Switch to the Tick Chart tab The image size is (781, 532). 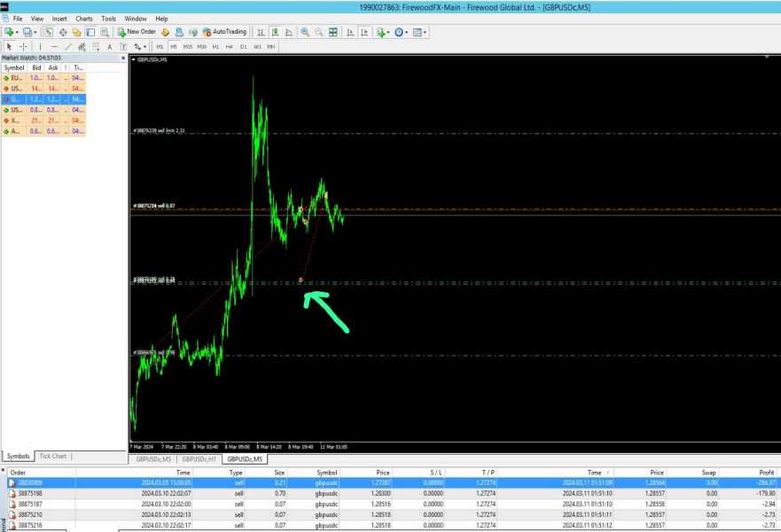[x=53, y=456]
